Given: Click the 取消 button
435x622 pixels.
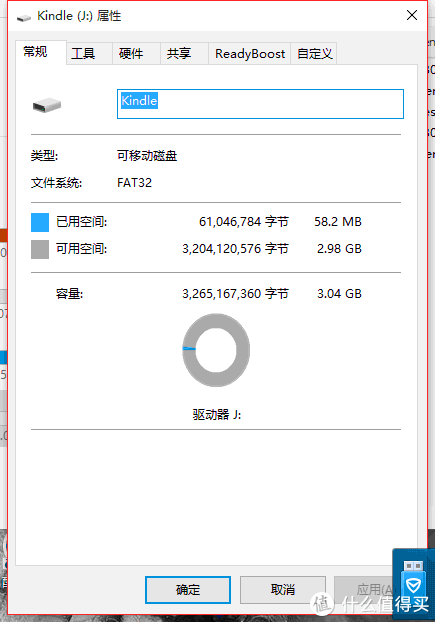Looking at the screenshot, I should 283,590.
